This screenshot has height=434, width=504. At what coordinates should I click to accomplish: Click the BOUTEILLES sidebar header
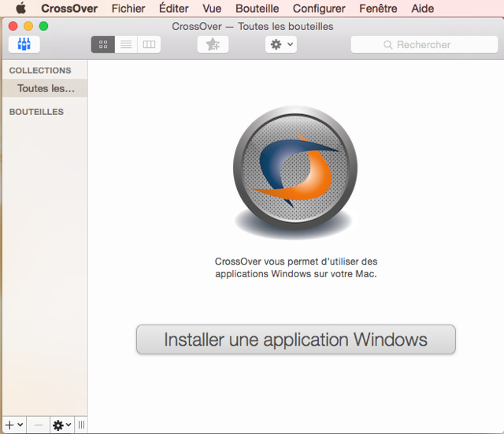click(36, 112)
